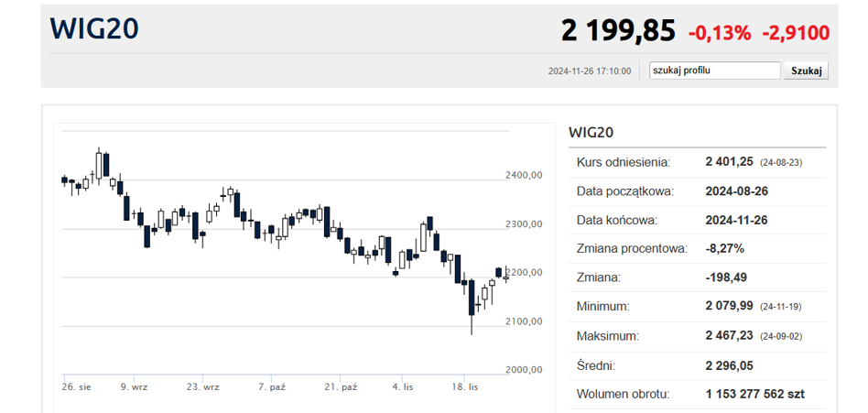Click the 2400,00 price axis label
This screenshot has height=413, width=868.
point(525,175)
